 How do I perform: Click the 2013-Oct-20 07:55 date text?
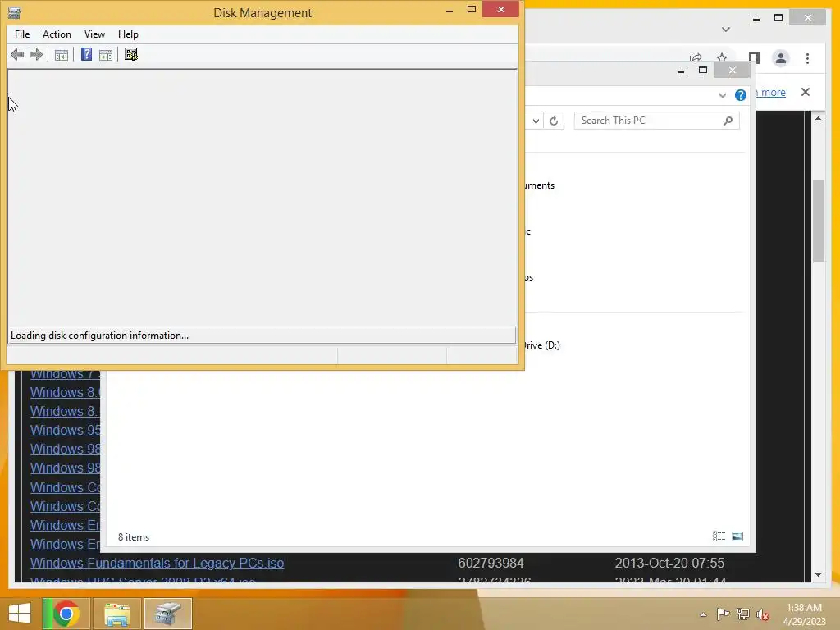tap(669, 563)
